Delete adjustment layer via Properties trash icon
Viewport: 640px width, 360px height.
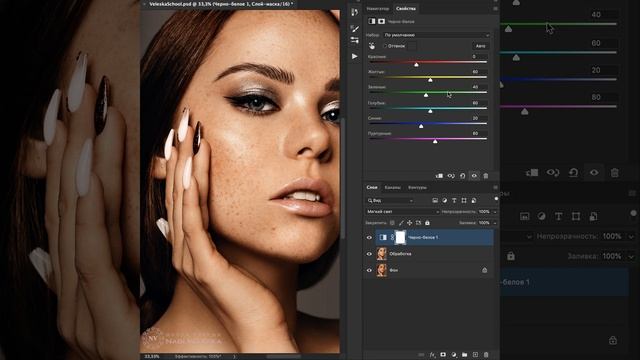pos(486,176)
